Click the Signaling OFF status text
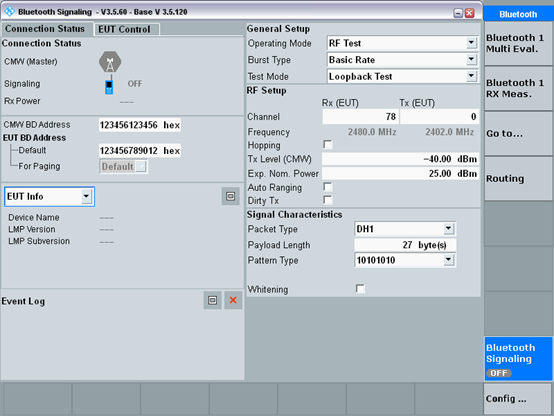 tap(135, 84)
